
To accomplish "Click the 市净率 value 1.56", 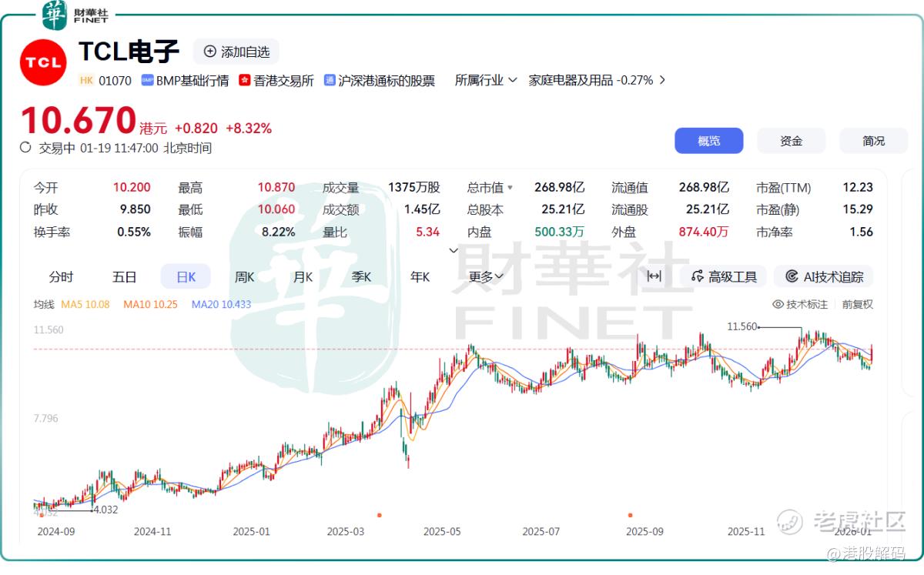I will coord(861,232).
